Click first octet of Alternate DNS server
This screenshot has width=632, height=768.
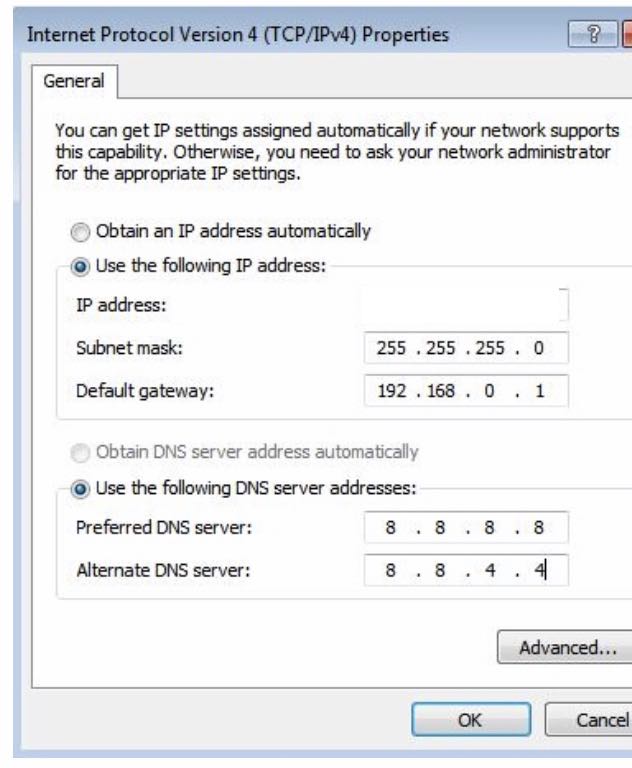pos(392,571)
